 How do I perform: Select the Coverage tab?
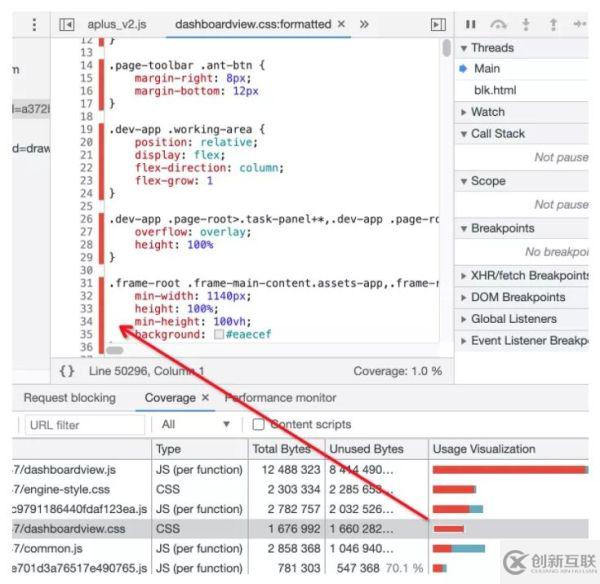[170, 398]
